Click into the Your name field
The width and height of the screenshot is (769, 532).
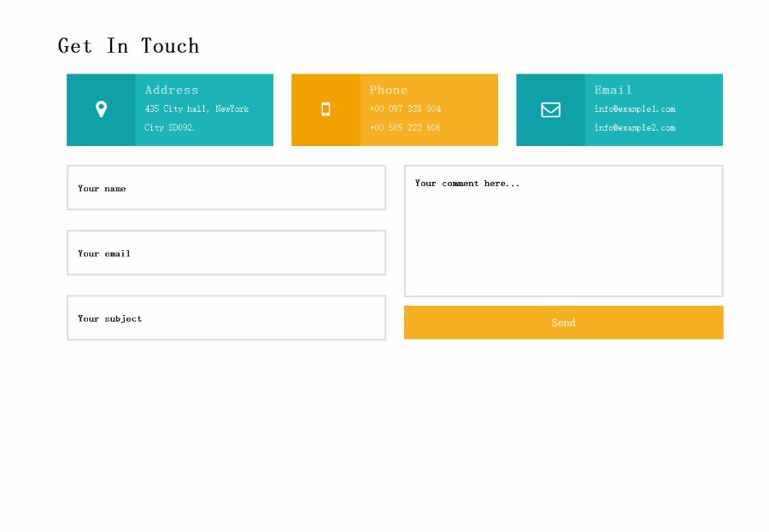(226, 188)
